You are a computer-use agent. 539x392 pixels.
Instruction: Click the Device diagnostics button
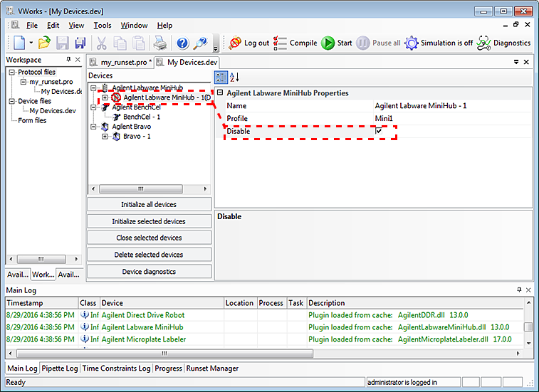(149, 272)
